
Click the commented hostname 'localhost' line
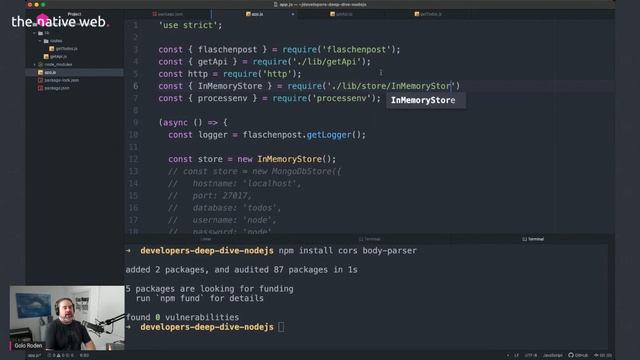235,184
